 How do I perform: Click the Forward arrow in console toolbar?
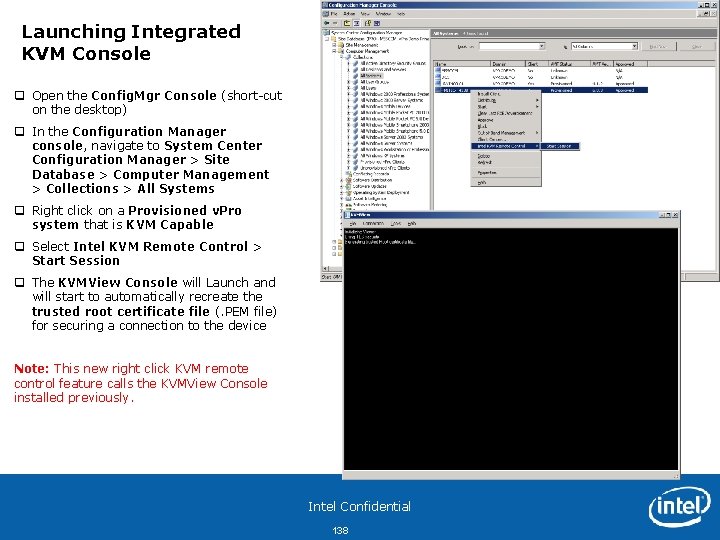point(335,23)
